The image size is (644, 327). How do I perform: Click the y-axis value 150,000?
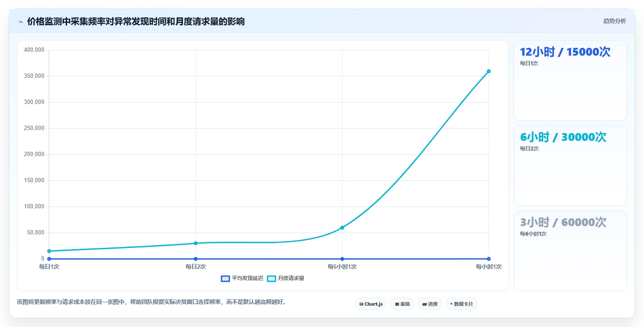pos(34,180)
